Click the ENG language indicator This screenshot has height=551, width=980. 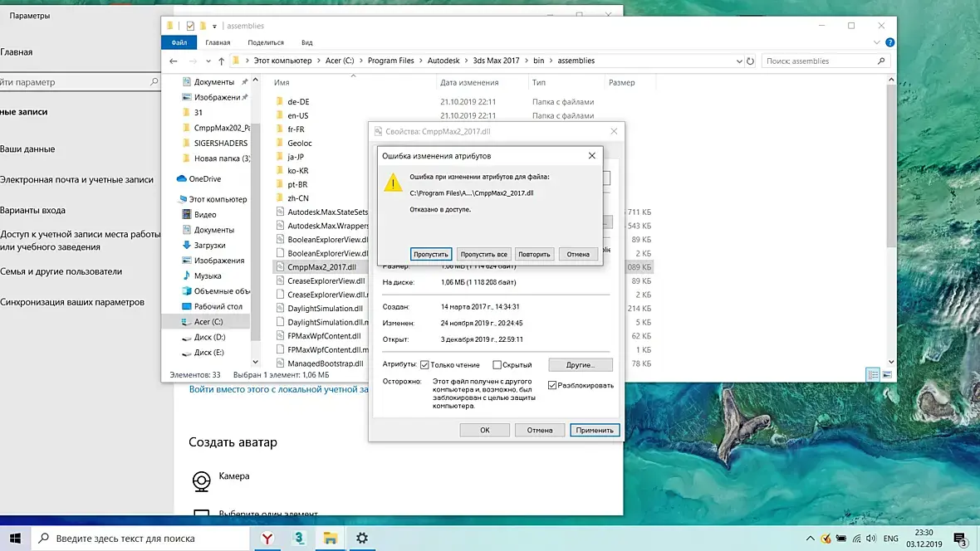click(890, 539)
